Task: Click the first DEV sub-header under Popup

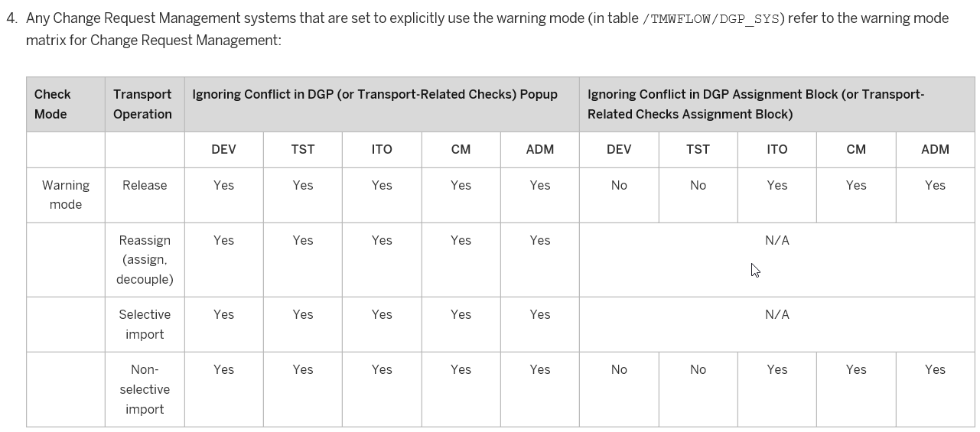Action: (x=223, y=150)
